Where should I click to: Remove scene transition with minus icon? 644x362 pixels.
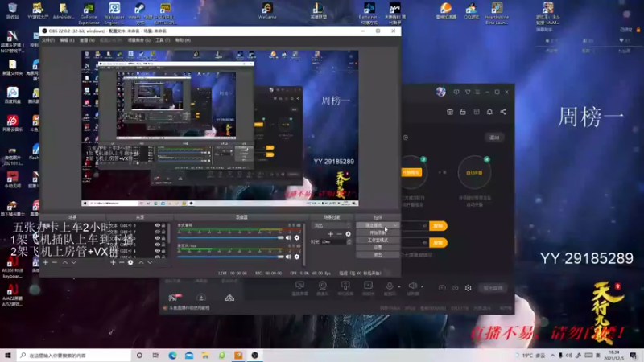point(339,234)
